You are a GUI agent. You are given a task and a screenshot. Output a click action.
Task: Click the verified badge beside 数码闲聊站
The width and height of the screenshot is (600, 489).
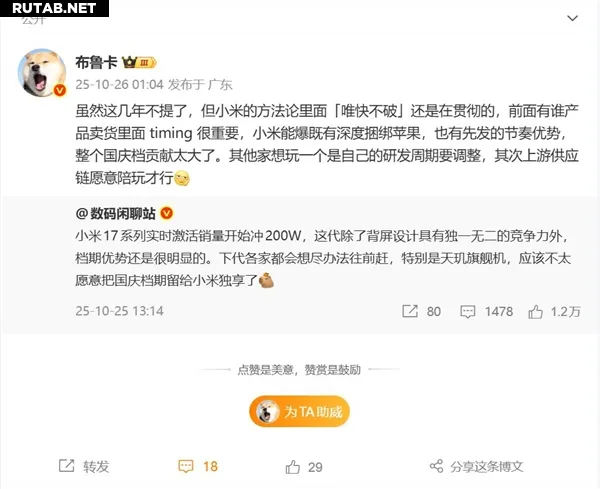(x=167, y=213)
